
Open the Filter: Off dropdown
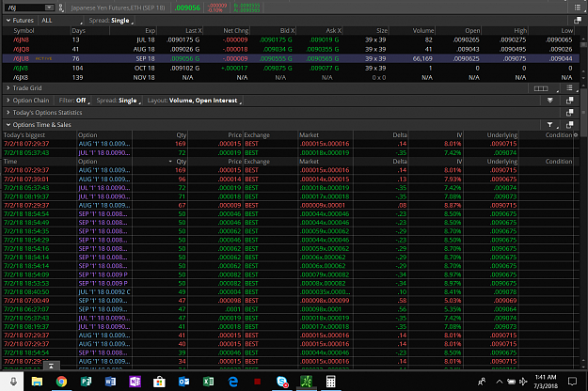click(x=74, y=101)
